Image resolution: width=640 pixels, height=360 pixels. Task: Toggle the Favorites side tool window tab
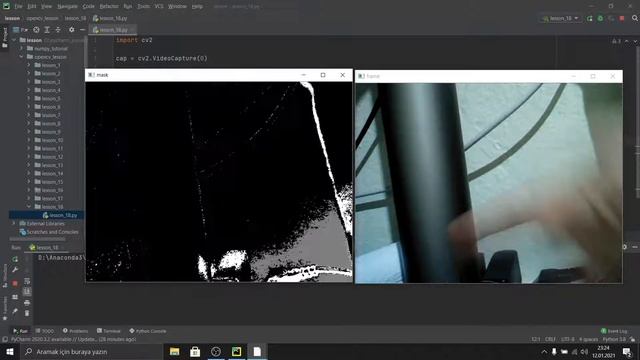click(x=5, y=308)
